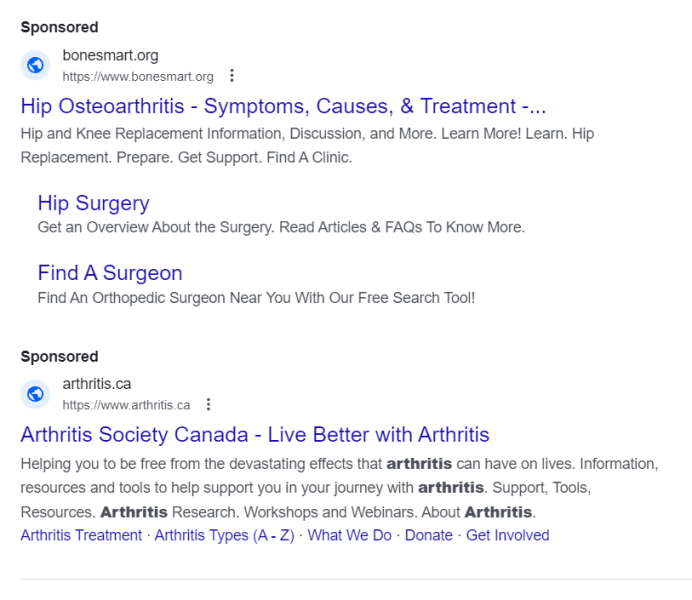Image resolution: width=692 pixels, height=600 pixels.
Task: Open three-dot menu beside bonesmart.org URL
Action: [x=232, y=76]
